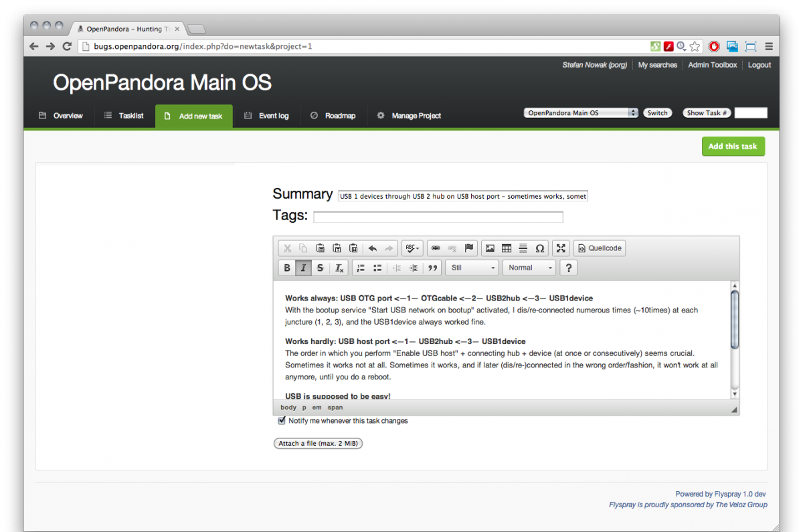The image size is (803, 532).
Task: Open the Tasklist tab
Action: (124, 116)
